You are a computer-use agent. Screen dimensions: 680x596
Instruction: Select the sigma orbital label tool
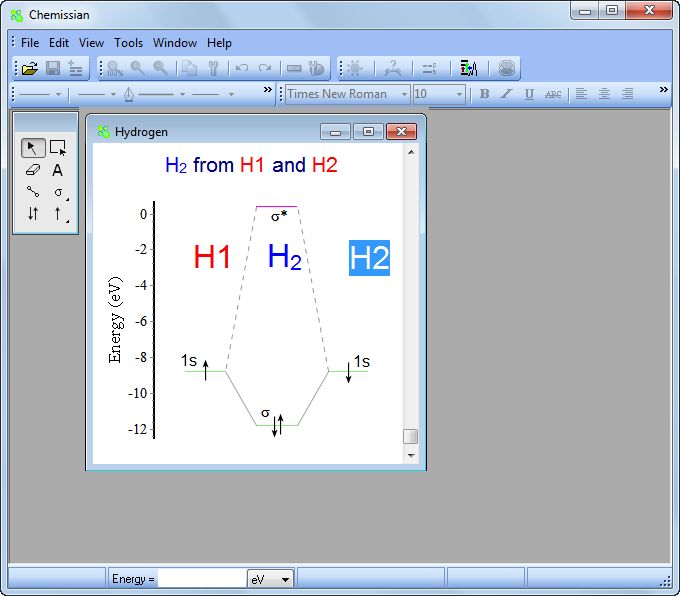(x=59, y=192)
